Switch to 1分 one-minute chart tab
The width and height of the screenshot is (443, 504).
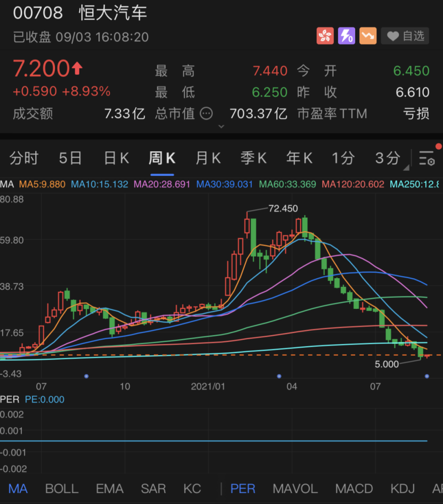[343, 158]
